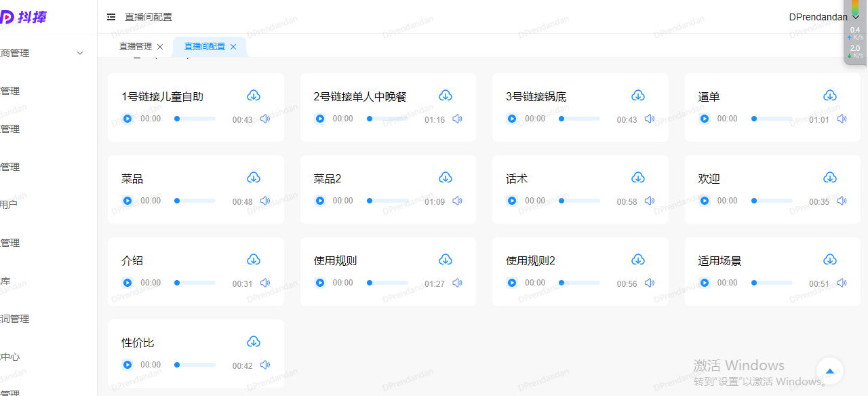Screen dimensions: 868x396
Task: Download the 1号链接儿童自助 audio
Action: click(254, 96)
